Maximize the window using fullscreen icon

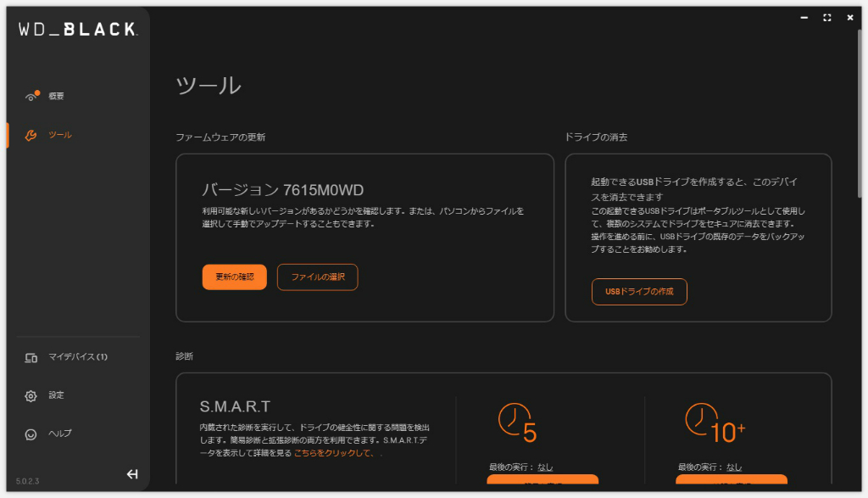pyautogui.click(x=827, y=18)
